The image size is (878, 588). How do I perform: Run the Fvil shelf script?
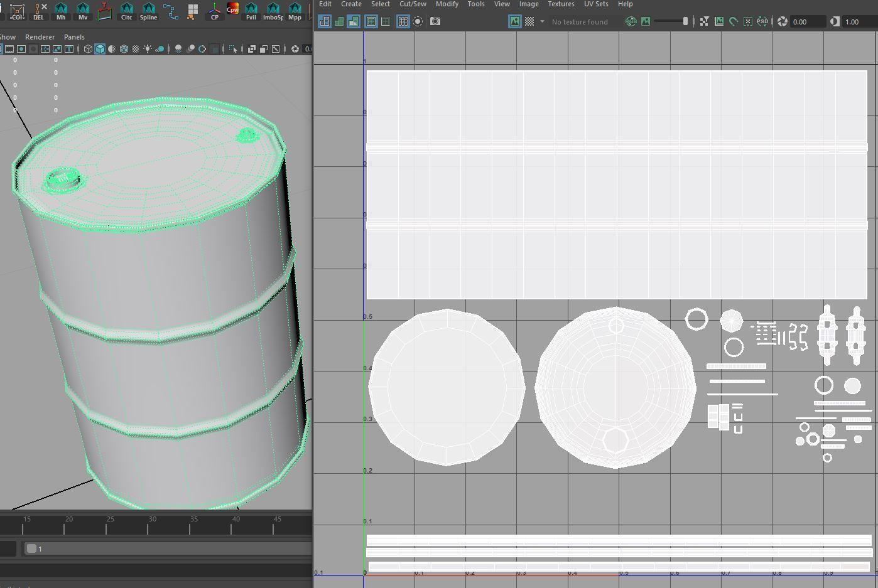coord(251,11)
